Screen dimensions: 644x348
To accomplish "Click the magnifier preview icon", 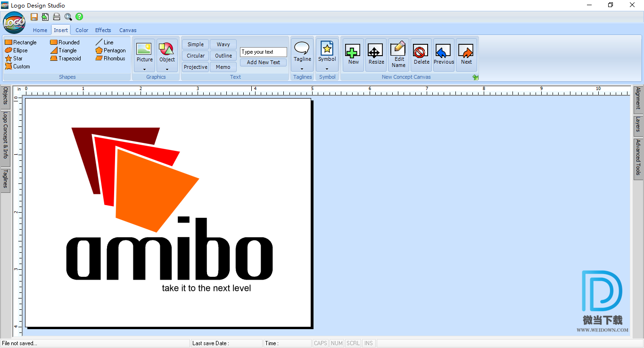I will (68, 17).
